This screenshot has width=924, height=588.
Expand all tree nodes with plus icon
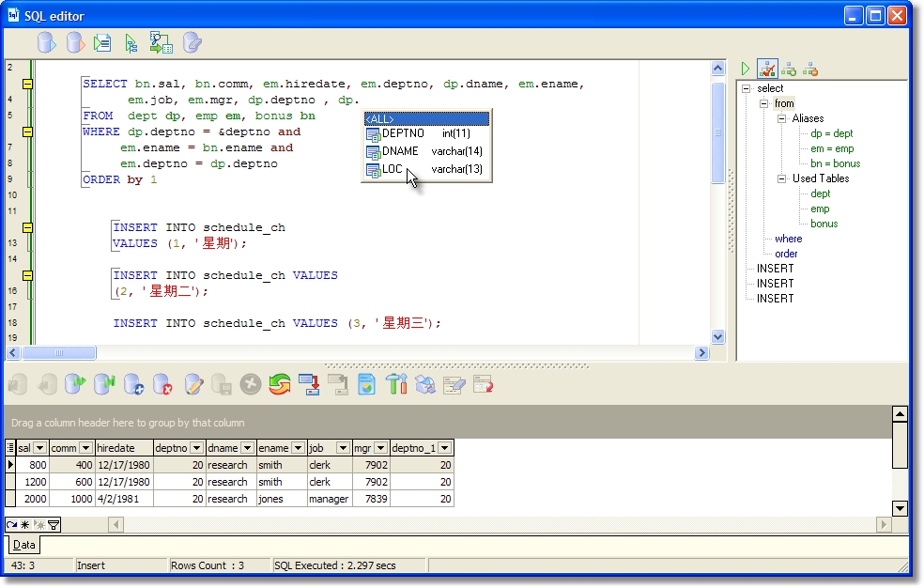tap(789, 70)
